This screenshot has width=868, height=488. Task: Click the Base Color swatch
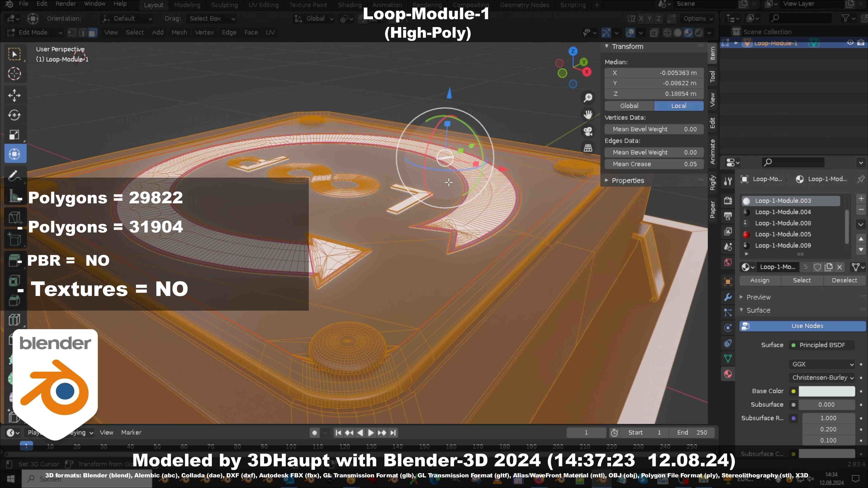point(827,391)
